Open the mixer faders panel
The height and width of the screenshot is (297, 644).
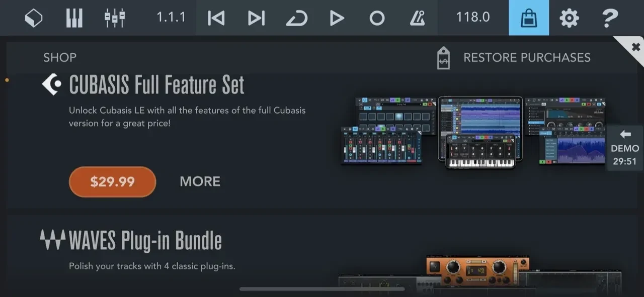[115, 18]
